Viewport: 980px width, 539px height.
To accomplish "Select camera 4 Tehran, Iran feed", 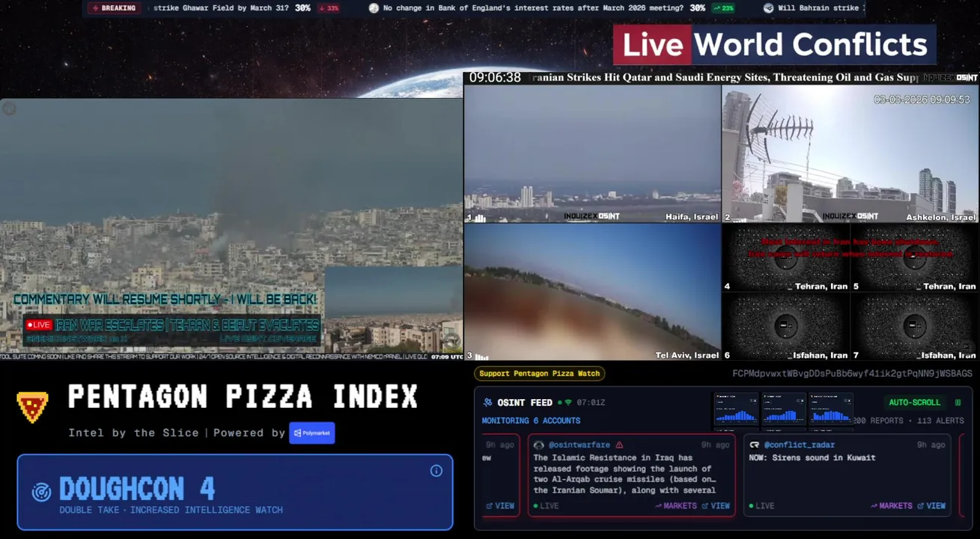I will tap(786, 258).
